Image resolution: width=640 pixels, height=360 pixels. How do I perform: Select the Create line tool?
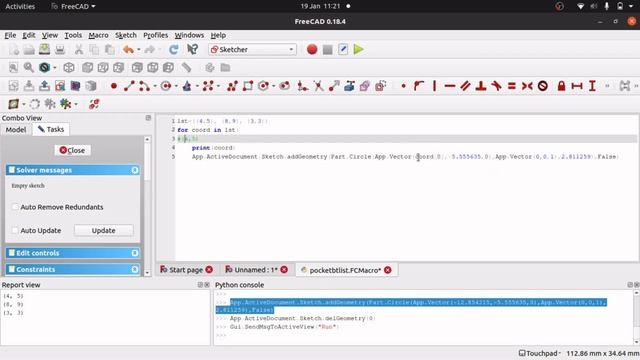pyautogui.click(x=129, y=86)
